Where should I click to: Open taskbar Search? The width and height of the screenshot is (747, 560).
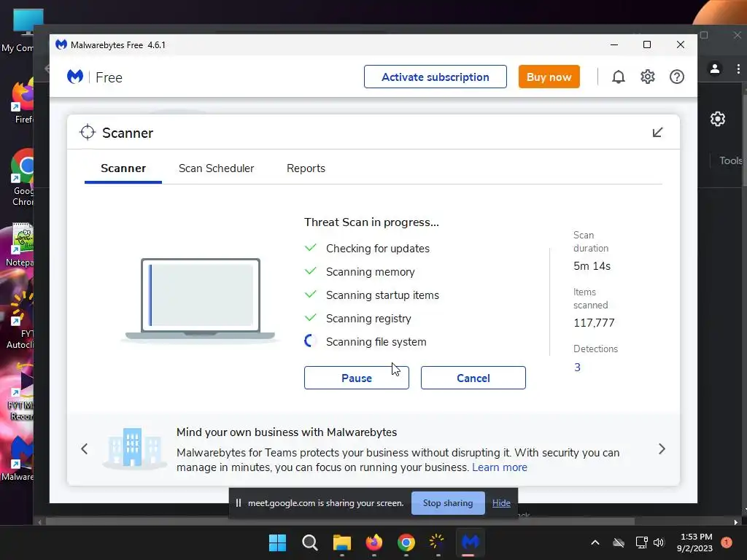coord(309,542)
